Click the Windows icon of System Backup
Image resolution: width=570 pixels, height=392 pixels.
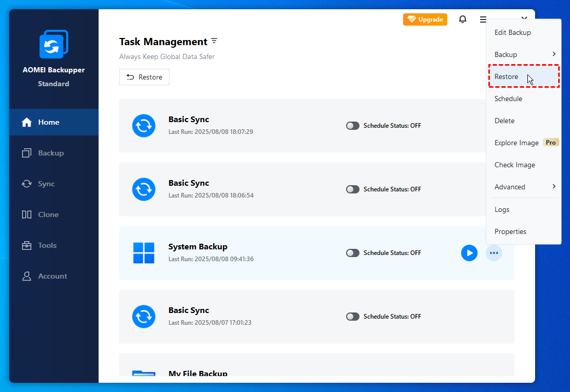[x=144, y=253]
